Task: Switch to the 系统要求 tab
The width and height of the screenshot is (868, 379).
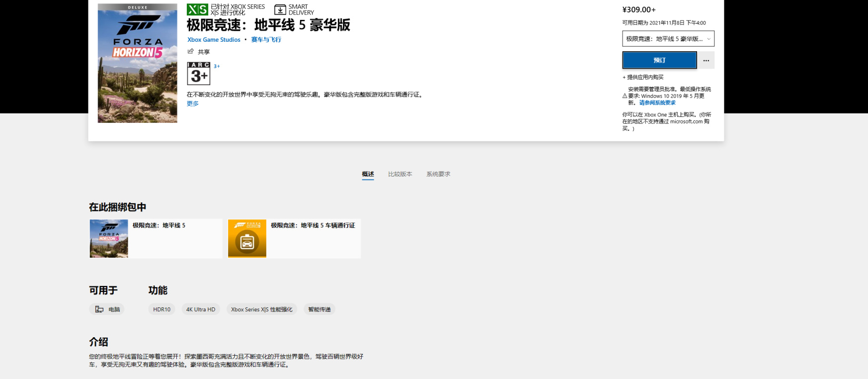Action: [438, 174]
